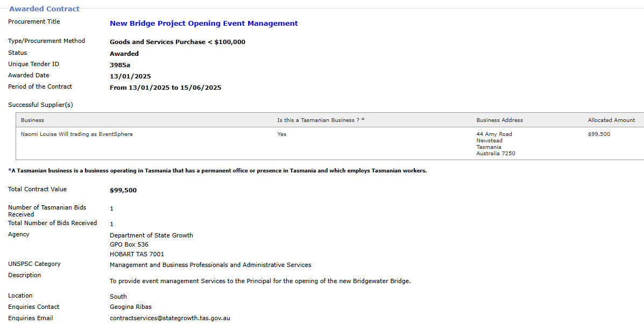
Task: Click the Total Number of Bids Received label
Action: [53, 223]
